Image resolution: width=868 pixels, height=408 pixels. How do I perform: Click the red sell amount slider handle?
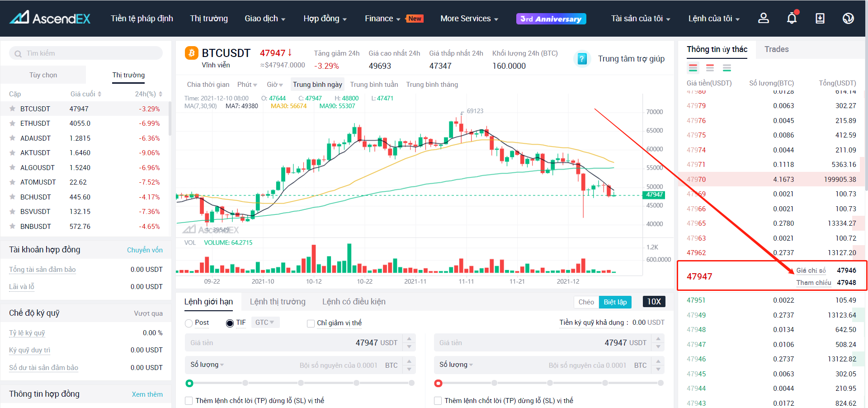pos(438,383)
